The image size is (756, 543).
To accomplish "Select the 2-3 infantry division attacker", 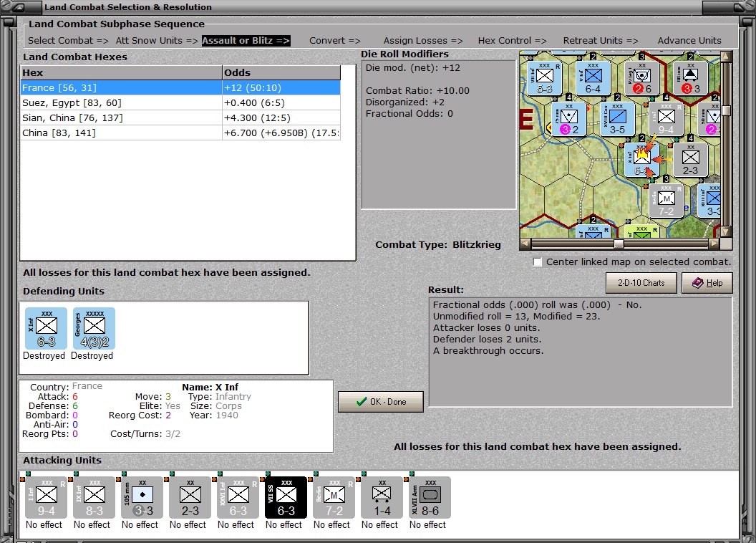I will tap(190, 497).
